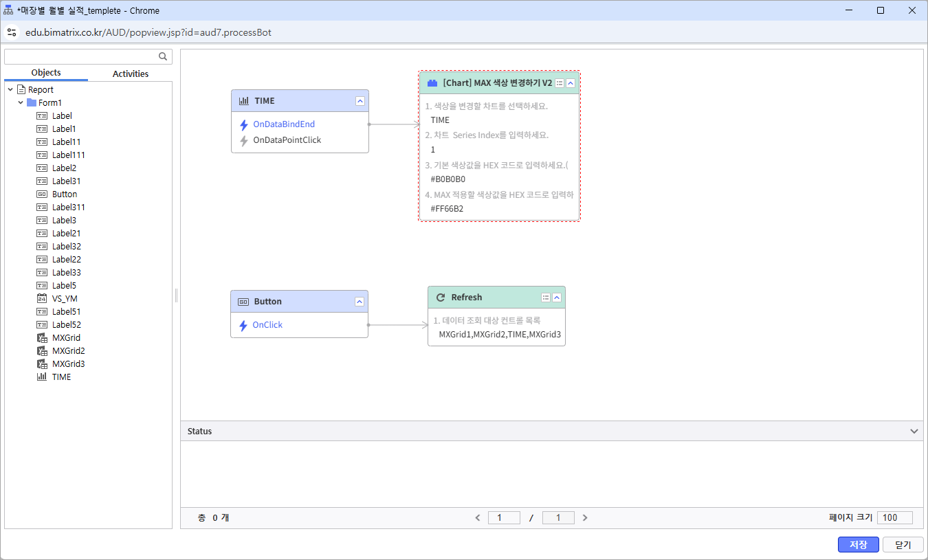Switch to the Objects tab
928x560 pixels.
click(x=46, y=73)
